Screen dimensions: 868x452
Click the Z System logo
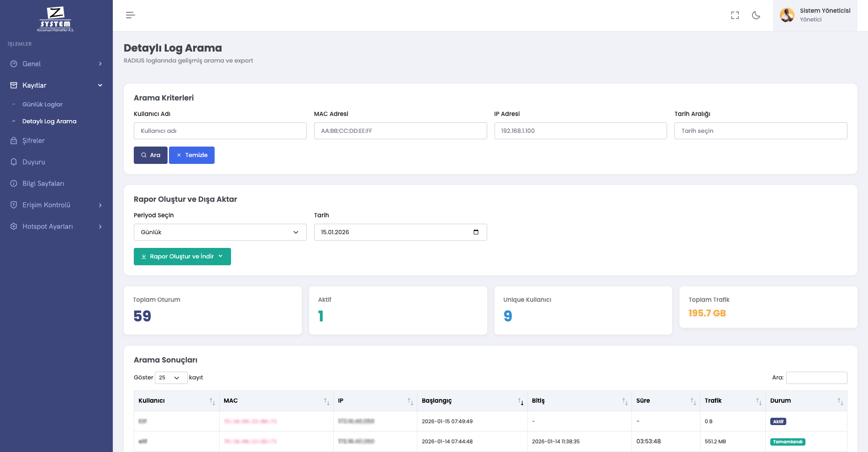pos(56,19)
